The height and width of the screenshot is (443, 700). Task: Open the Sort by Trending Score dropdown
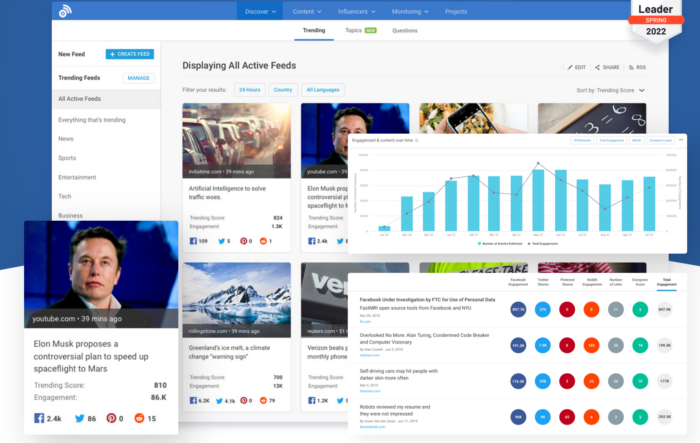click(x=611, y=90)
